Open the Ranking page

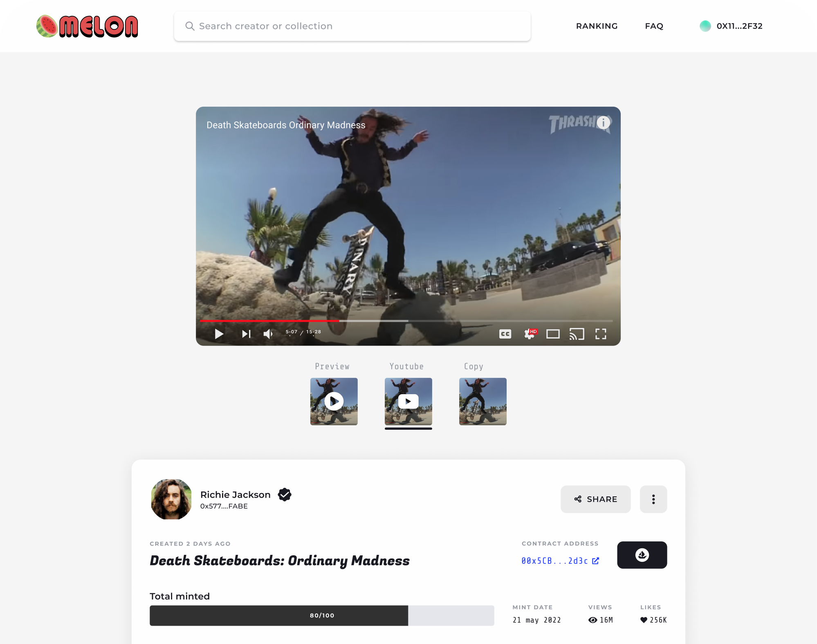point(597,26)
